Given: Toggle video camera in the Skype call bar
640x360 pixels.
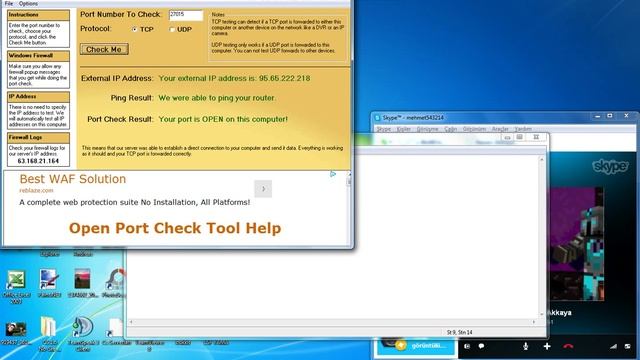Looking at the screenshot, I should tap(467, 346).
